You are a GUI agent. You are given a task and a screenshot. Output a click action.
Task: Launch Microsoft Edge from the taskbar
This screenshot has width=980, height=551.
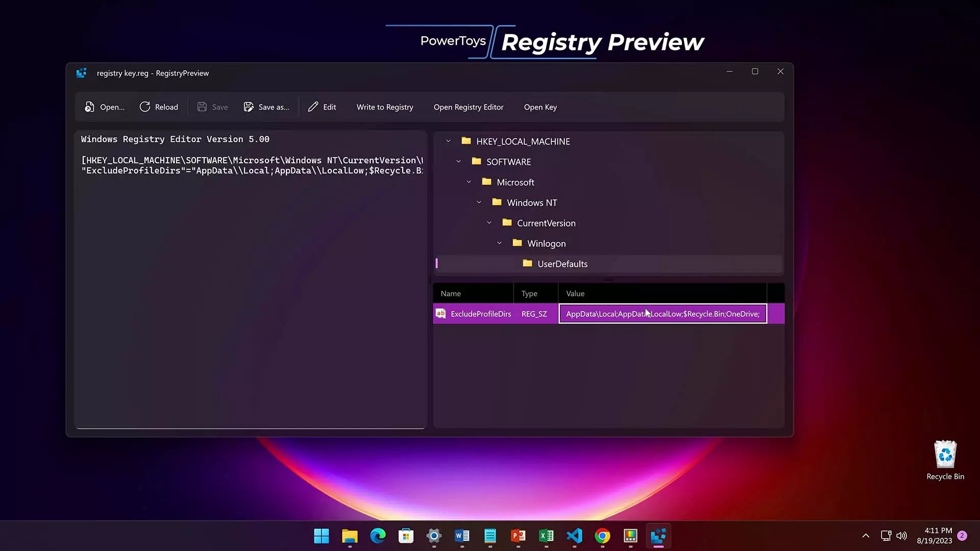tap(378, 536)
